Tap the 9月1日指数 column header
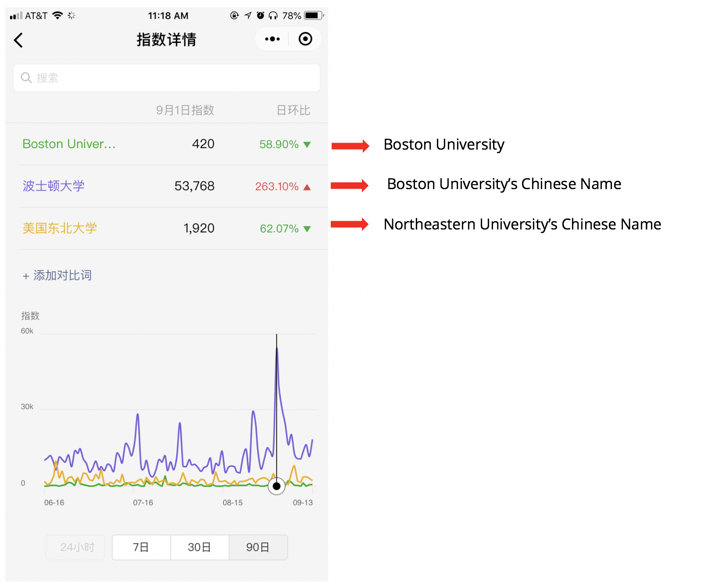 point(185,110)
